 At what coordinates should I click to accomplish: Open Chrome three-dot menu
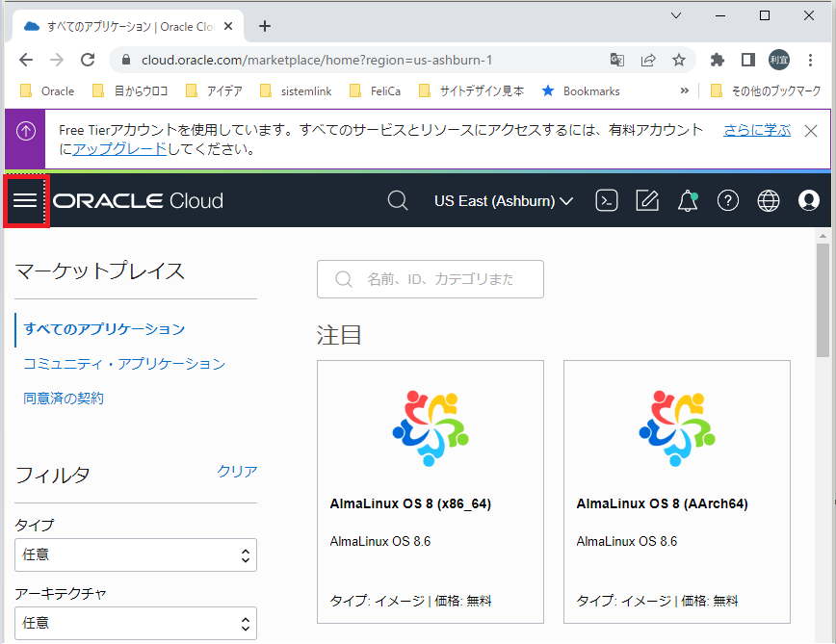(810, 60)
